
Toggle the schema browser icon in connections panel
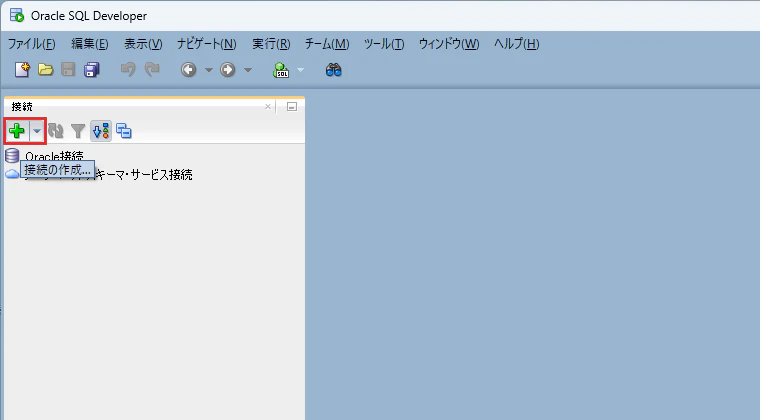pos(101,131)
